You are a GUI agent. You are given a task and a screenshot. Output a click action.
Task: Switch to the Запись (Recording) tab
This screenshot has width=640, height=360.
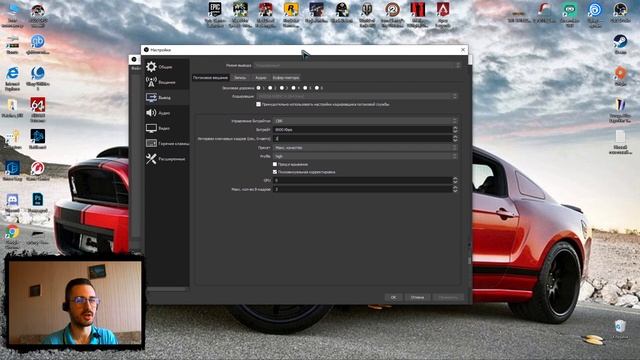coord(240,77)
